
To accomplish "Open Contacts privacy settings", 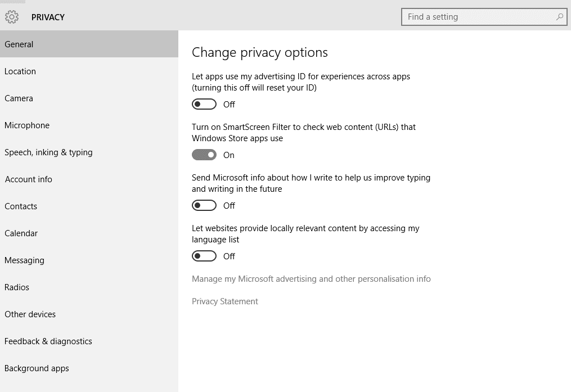I will [21, 206].
